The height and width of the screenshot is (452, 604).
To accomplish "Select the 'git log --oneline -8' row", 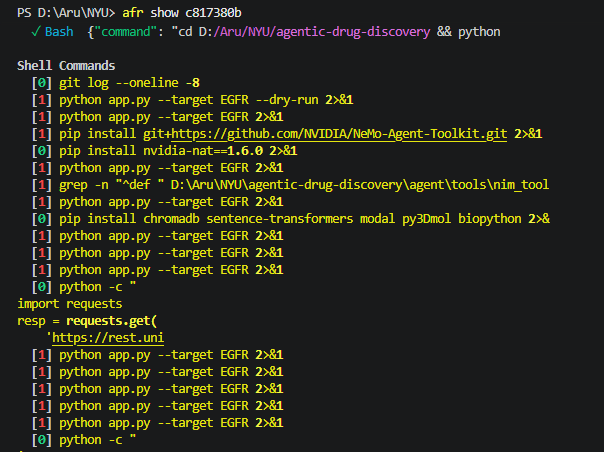I will click(x=116, y=83).
